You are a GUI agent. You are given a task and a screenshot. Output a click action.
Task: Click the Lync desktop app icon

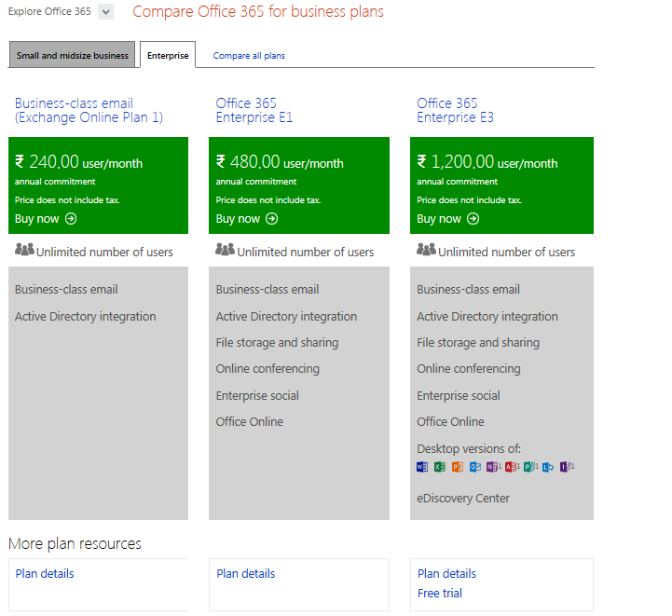548,467
